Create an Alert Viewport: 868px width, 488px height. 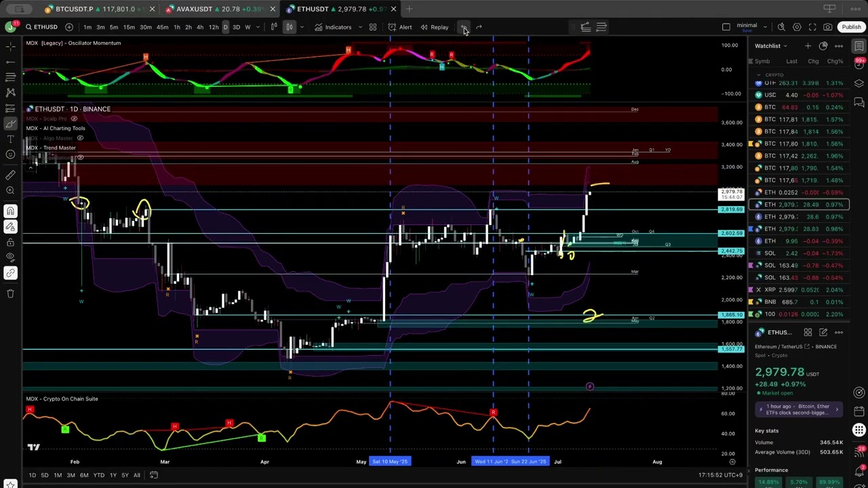(400, 27)
